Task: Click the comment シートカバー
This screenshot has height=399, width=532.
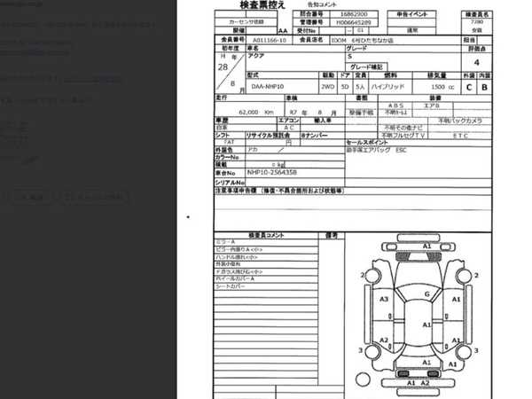Action: pyautogui.click(x=230, y=286)
